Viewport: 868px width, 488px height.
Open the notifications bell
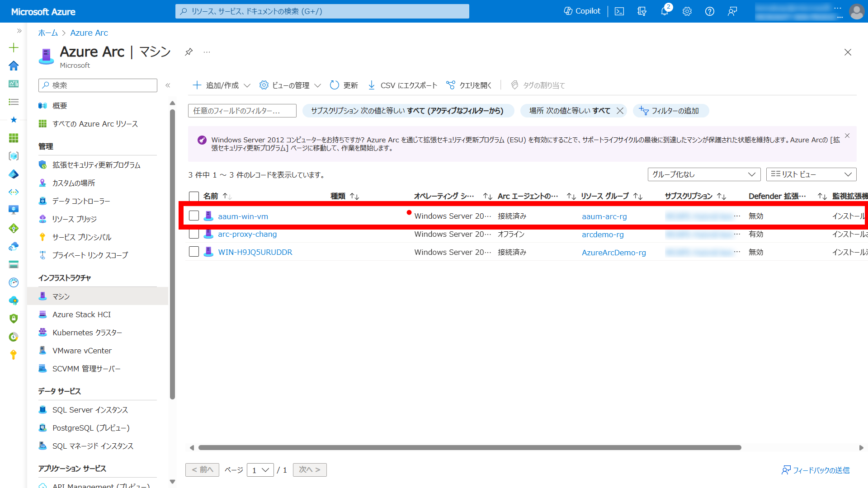[665, 11]
